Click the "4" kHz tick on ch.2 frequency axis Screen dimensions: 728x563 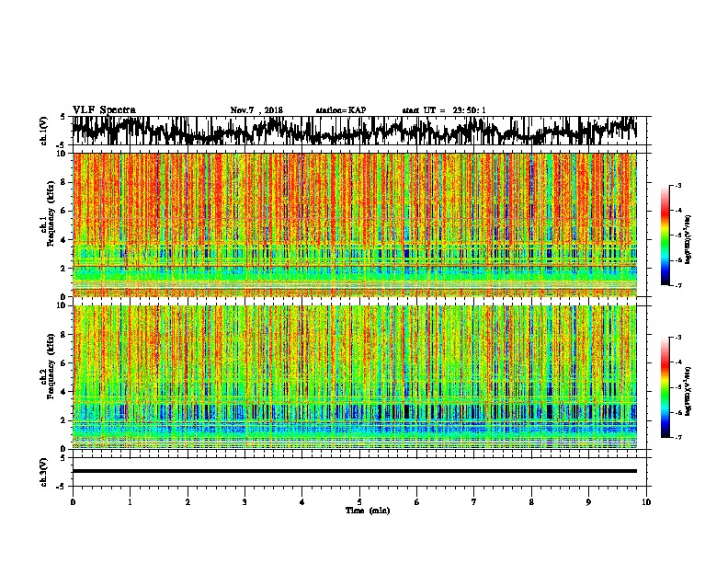[x=63, y=392]
